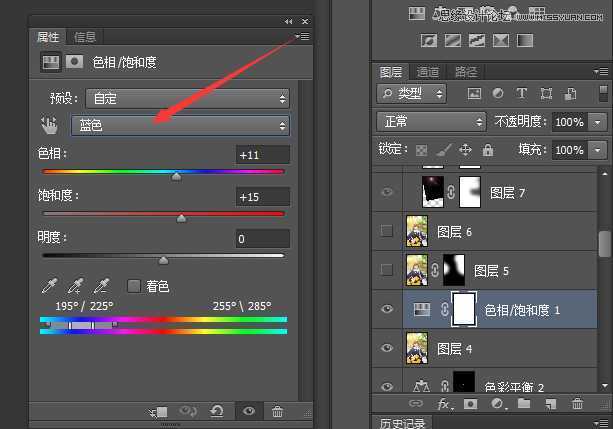Switch to the 路径 tab

point(466,72)
